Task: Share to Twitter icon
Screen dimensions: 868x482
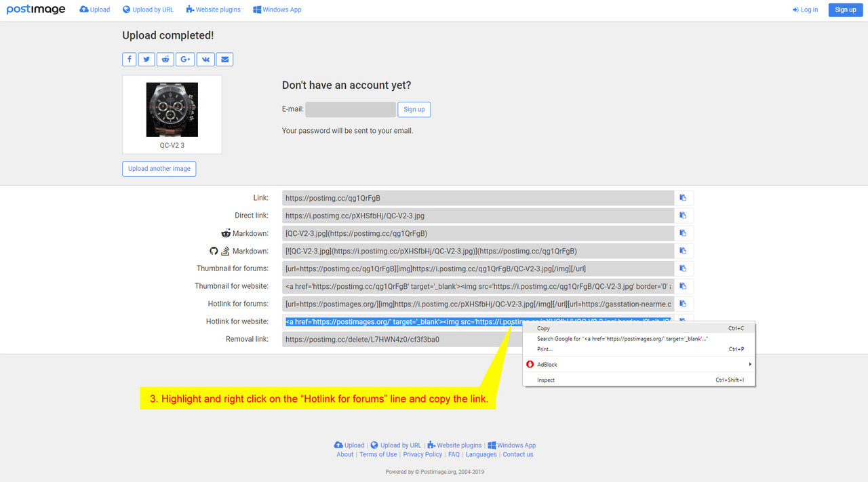Action: point(146,59)
